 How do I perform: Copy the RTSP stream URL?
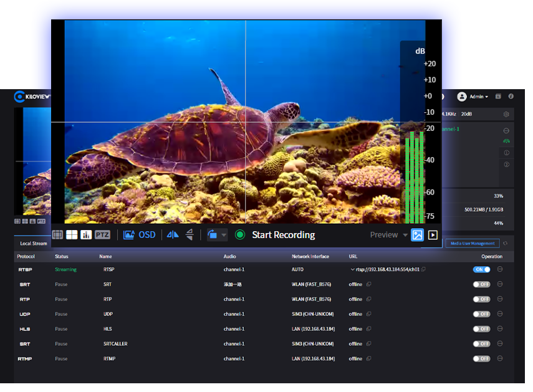tap(423, 270)
